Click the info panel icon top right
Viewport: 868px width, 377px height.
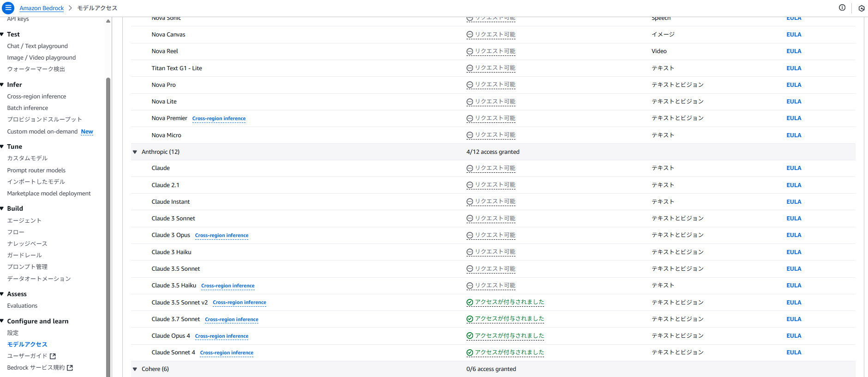click(842, 7)
